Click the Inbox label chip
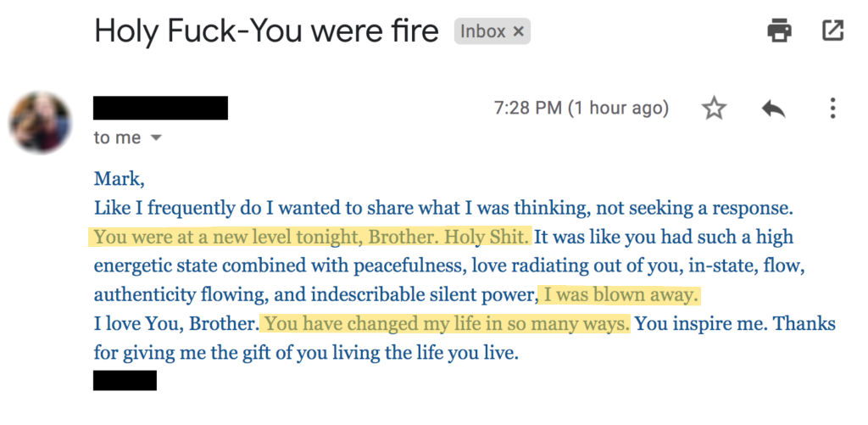This screenshot has height=425, width=868. tap(482, 32)
